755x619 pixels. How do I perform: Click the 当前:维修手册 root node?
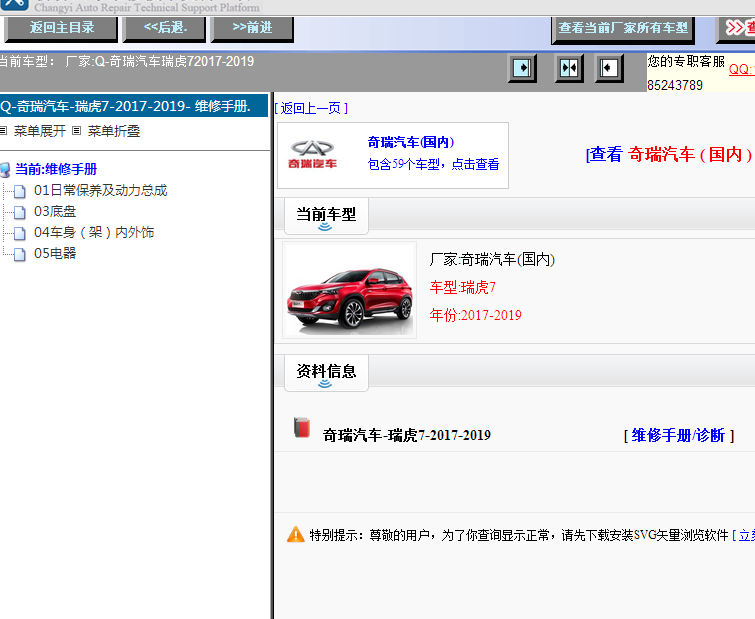coord(56,169)
